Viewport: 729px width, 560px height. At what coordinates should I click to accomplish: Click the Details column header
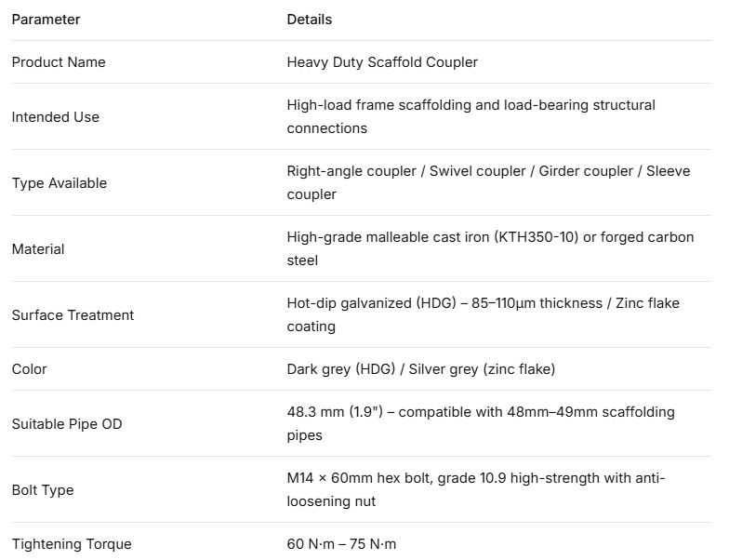coord(309,20)
